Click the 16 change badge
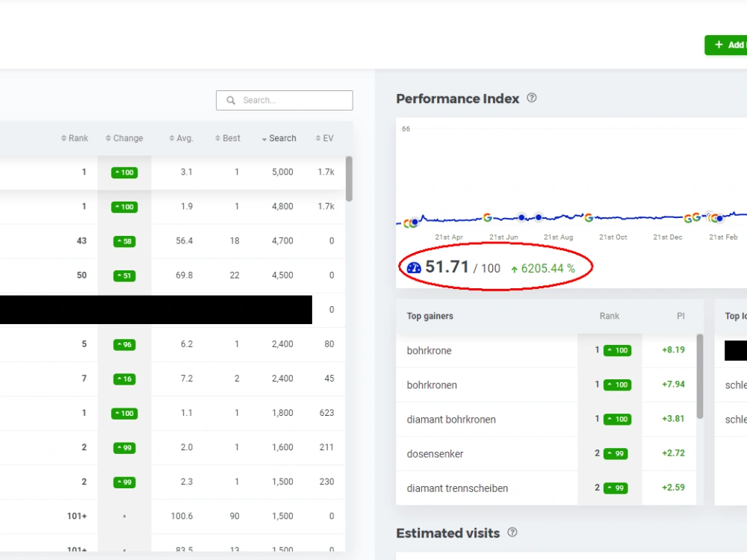747x560 pixels. click(x=124, y=379)
